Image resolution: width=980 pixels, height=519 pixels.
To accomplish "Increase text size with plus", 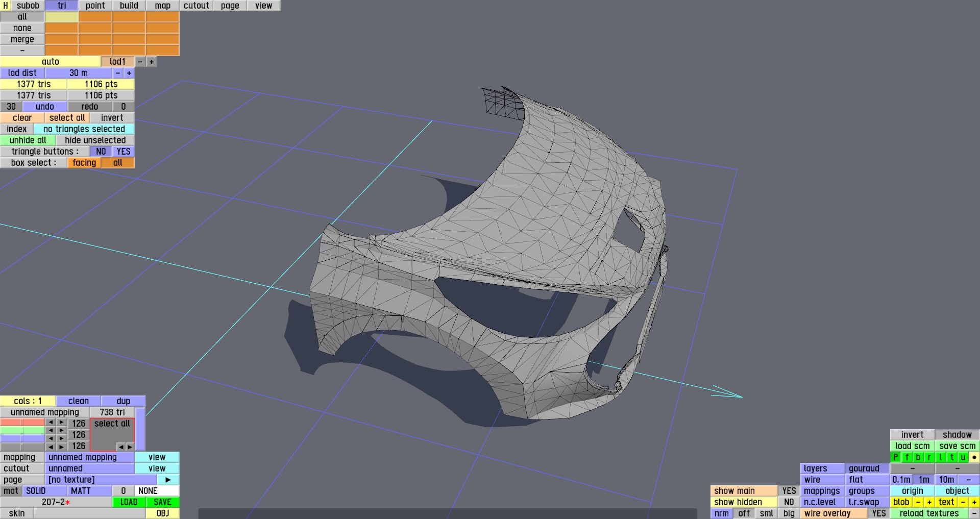I will pyautogui.click(x=974, y=502).
